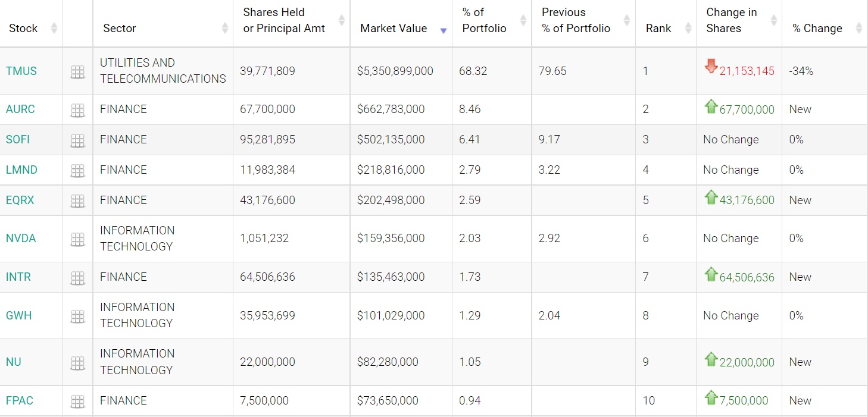Click the green up arrow for AURC

(711, 107)
